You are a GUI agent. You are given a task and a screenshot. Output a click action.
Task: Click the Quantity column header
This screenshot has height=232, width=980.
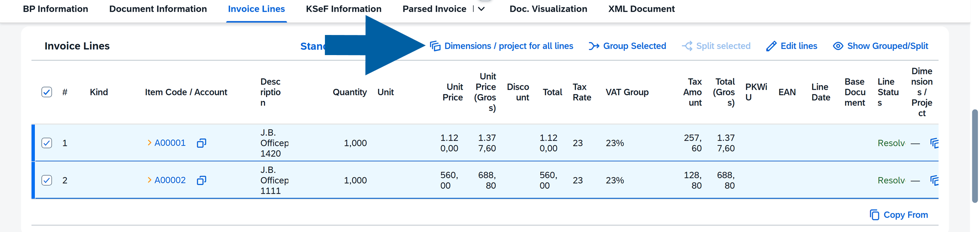click(x=349, y=92)
